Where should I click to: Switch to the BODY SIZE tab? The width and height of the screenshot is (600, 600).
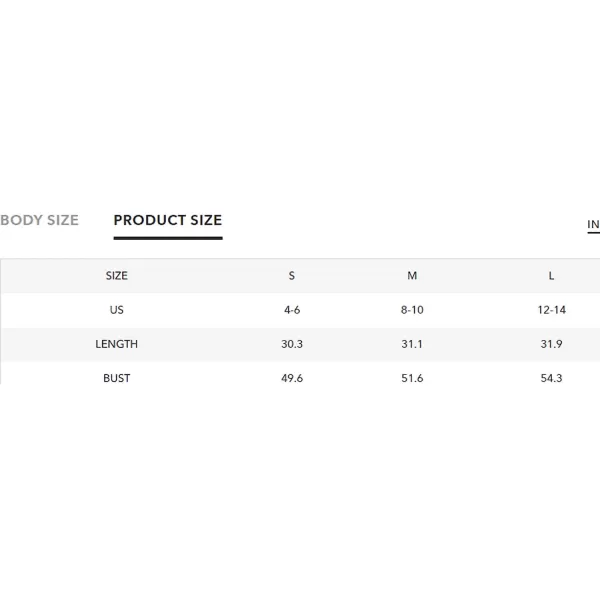(39, 220)
